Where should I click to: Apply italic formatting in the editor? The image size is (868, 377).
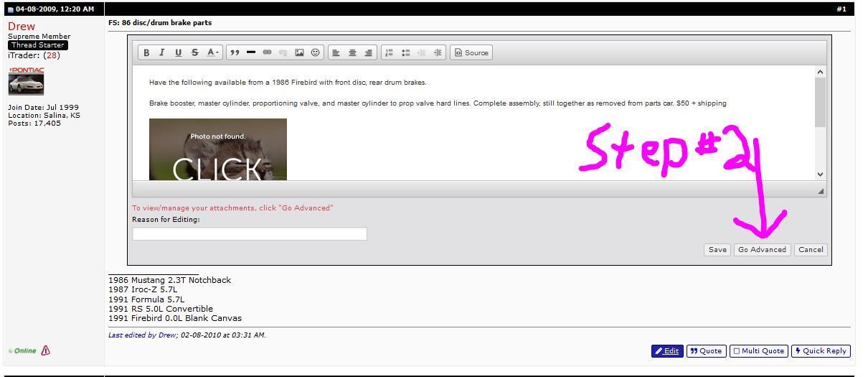coord(162,52)
